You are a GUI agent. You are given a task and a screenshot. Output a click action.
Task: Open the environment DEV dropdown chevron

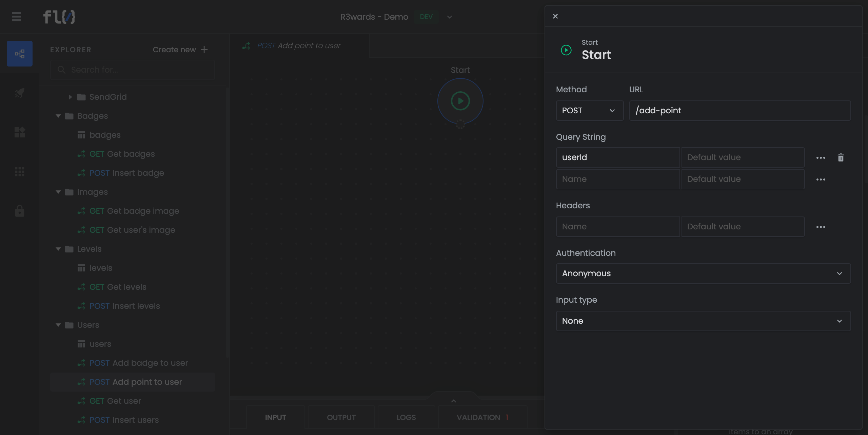pyautogui.click(x=450, y=17)
